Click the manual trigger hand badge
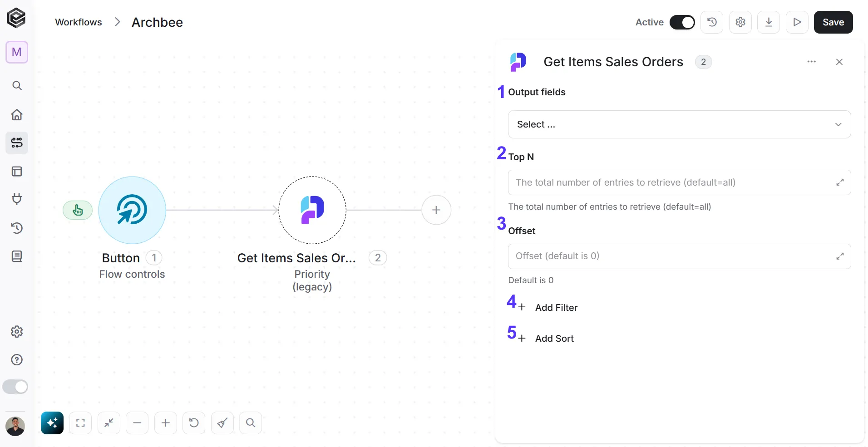Viewport: 868px width, 447px height. tap(78, 210)
